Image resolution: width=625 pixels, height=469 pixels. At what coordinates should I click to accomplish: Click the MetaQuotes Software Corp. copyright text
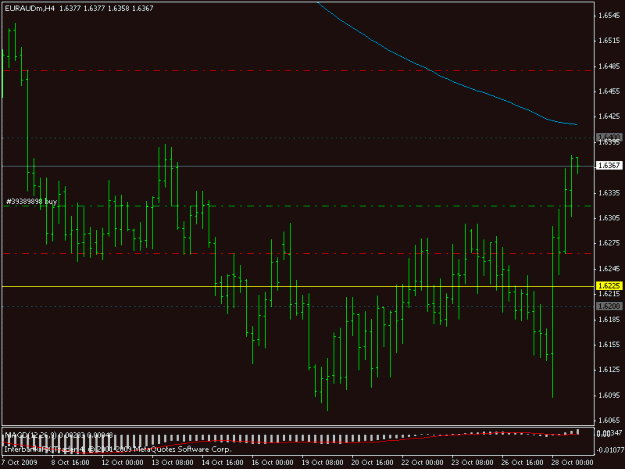pyautogui.click(x=118, y=449)
